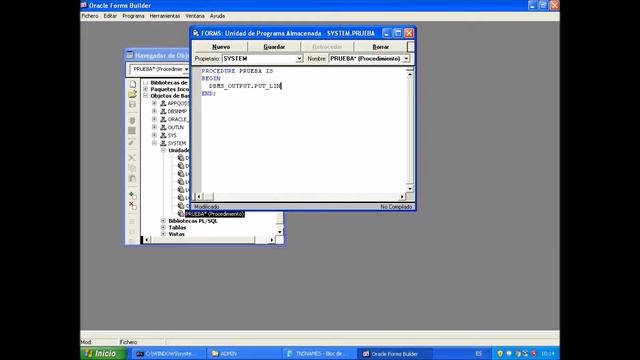Expand the ORACLE_ user node
This screenshot has height=360, width=640.
click(154, 119)
